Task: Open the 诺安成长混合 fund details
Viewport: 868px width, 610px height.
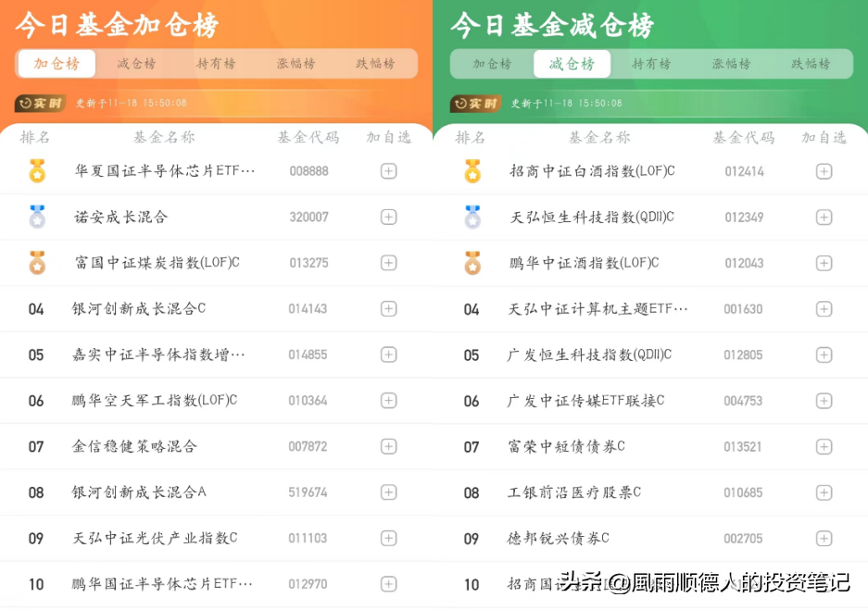Action: coord(120,217)
